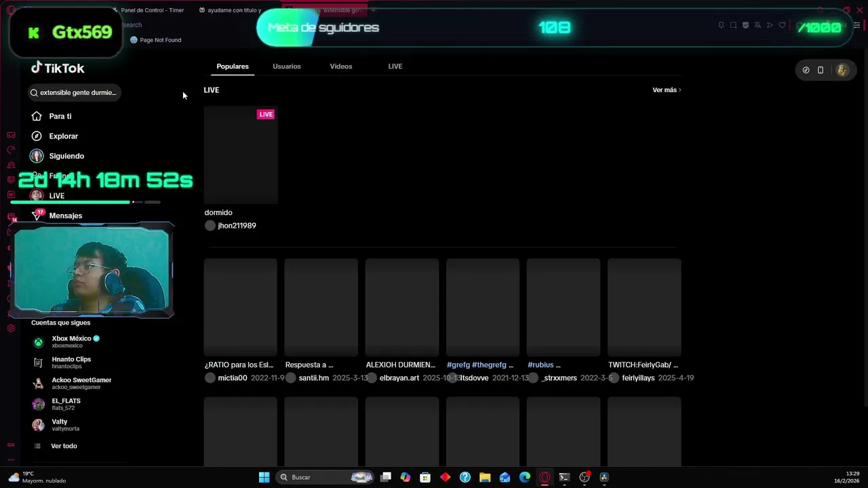Image resolution: width=868 pixels, height=488 pixels.
Task: Click the Windows Buscar search box
Action: [x=325, y=477]
